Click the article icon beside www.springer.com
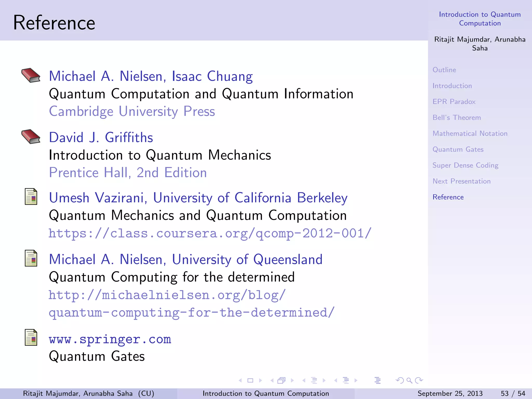 [31, 337]
